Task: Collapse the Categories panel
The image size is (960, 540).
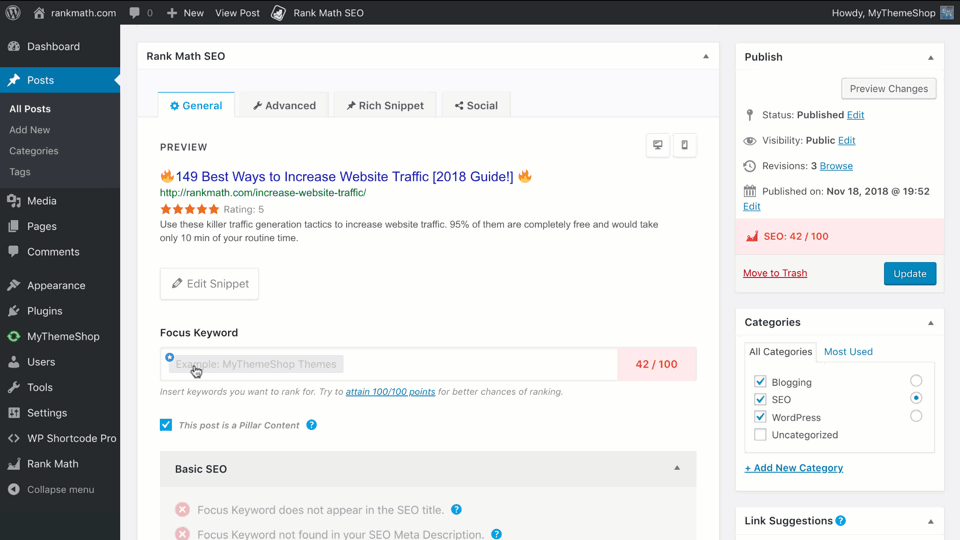Action: (x=931, y=323)
